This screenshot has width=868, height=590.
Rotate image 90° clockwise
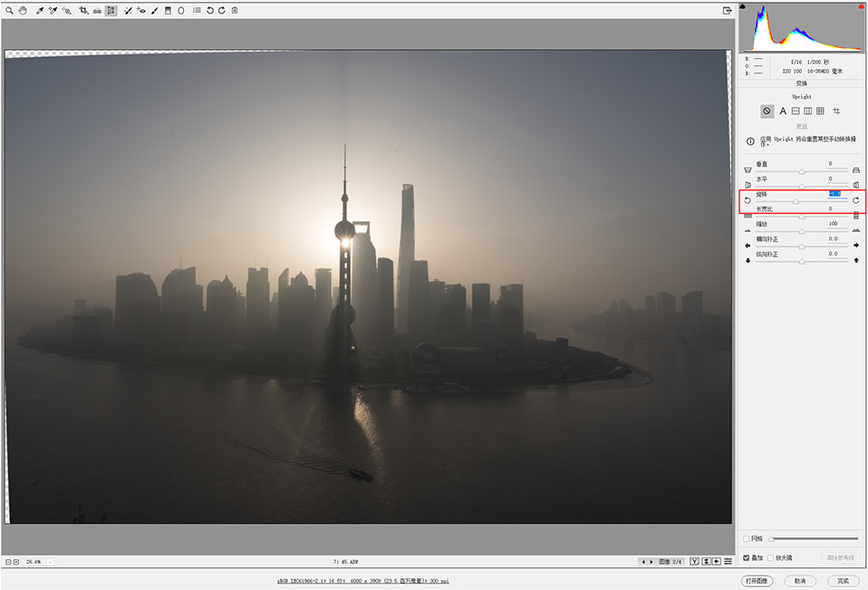pyautogui.click(x=221, y=11)
